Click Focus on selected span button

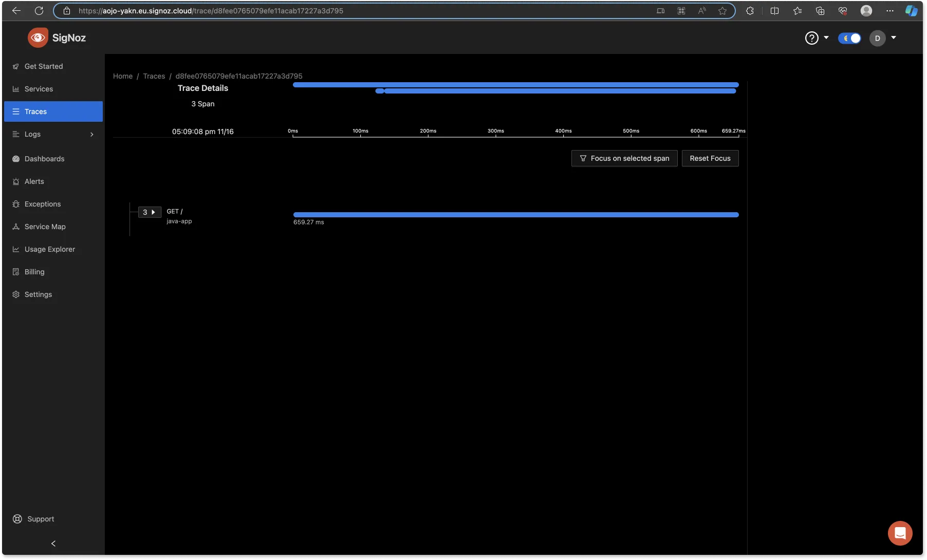[624, 158]
